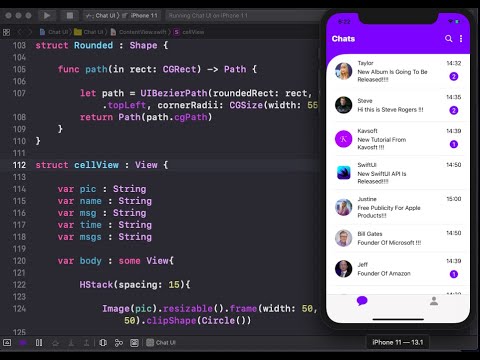
Task: Tap the unread badge on Kavsoft's chat
Action: pyautogui.click(x=453, y=144)
